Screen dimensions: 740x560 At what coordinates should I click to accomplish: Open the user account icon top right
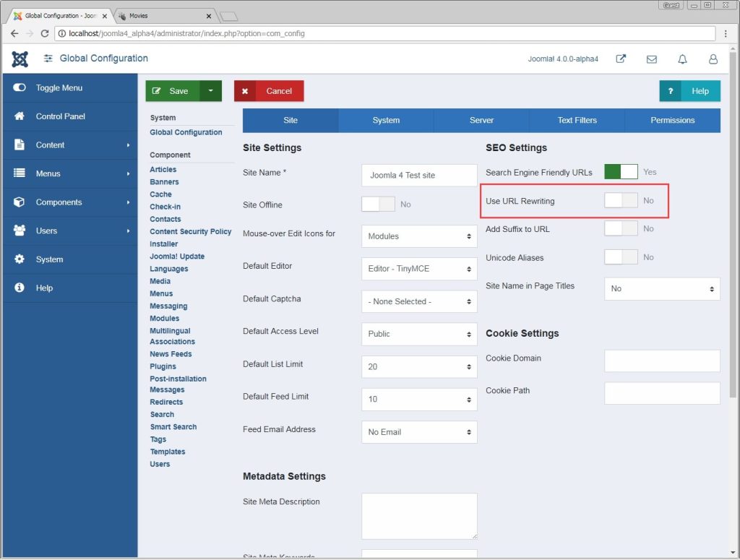pos(713,59)
